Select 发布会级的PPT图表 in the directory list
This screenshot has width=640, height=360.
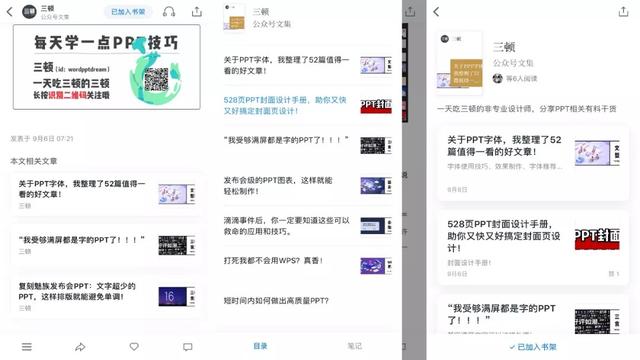307,186
